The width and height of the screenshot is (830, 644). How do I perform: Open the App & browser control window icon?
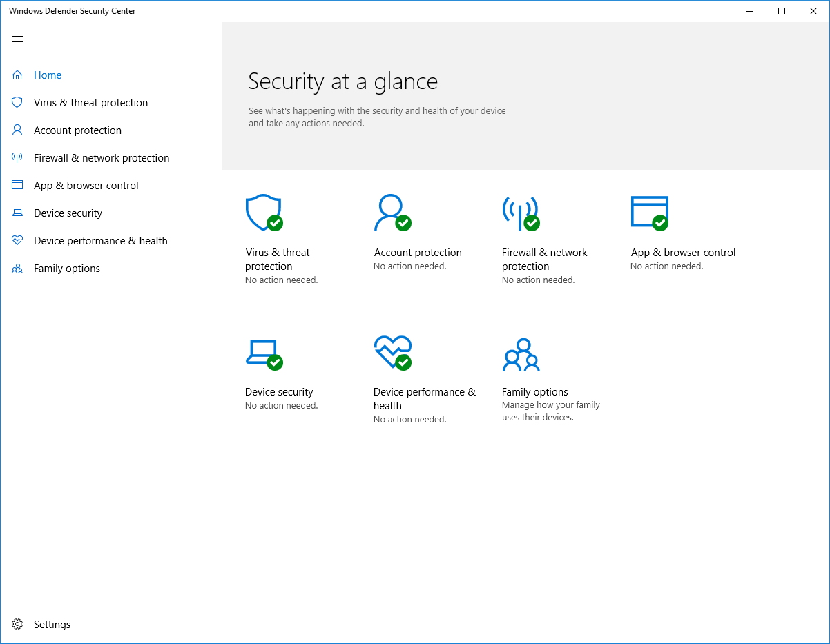[649, 213]
